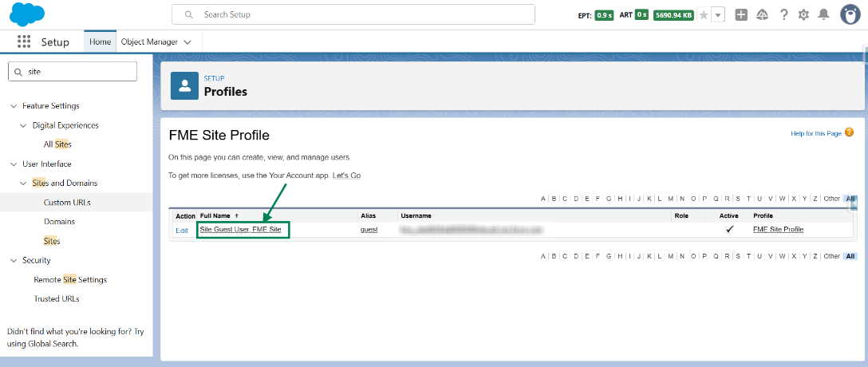This screenshot has width=868, height=367.
Task: Click the orange help circle icon
Action: pos(849,132)
